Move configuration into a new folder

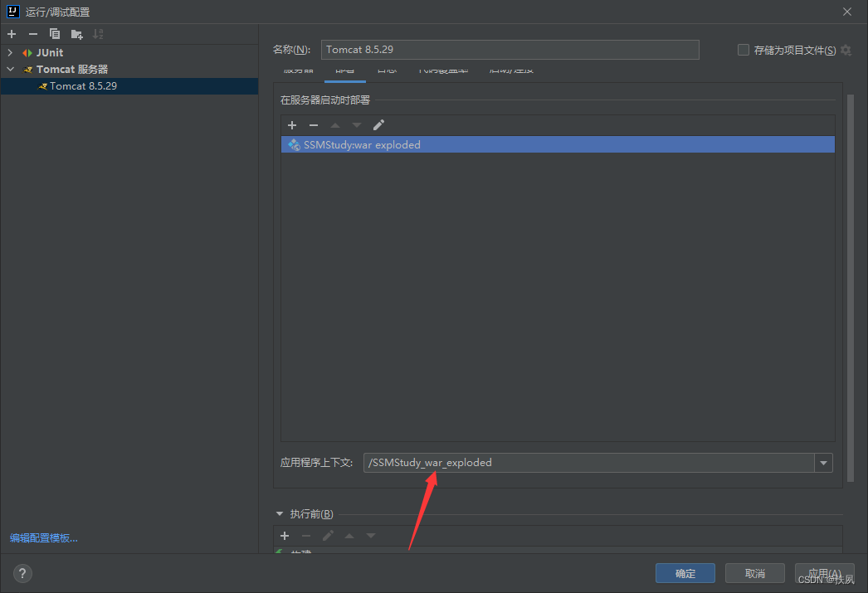pyautogui.click(x=77, y=34)
